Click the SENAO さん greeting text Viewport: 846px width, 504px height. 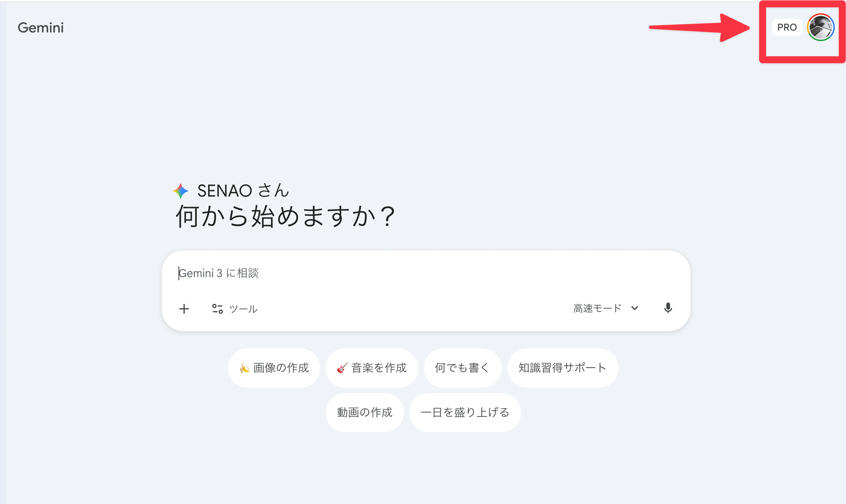(x=243, y=191)
